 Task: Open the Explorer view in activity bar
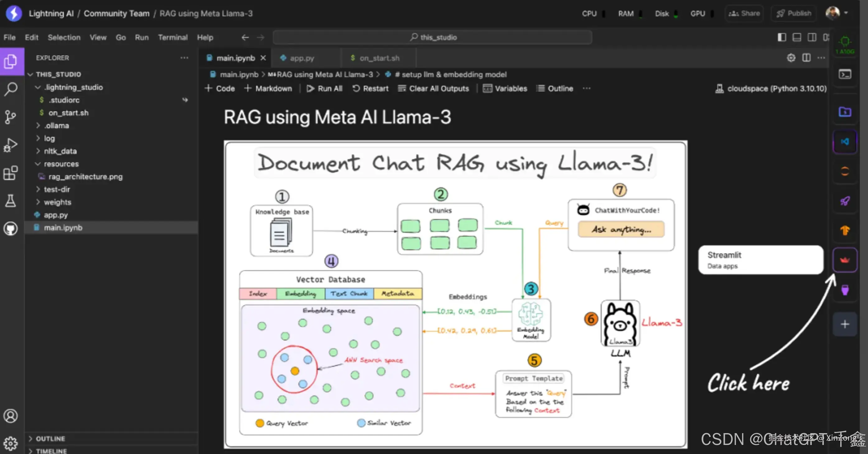pos(11,61)
